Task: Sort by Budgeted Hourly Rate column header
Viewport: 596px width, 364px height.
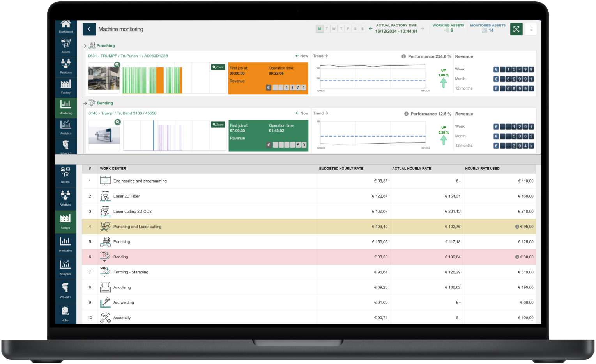Action: (x=341, y=169)
